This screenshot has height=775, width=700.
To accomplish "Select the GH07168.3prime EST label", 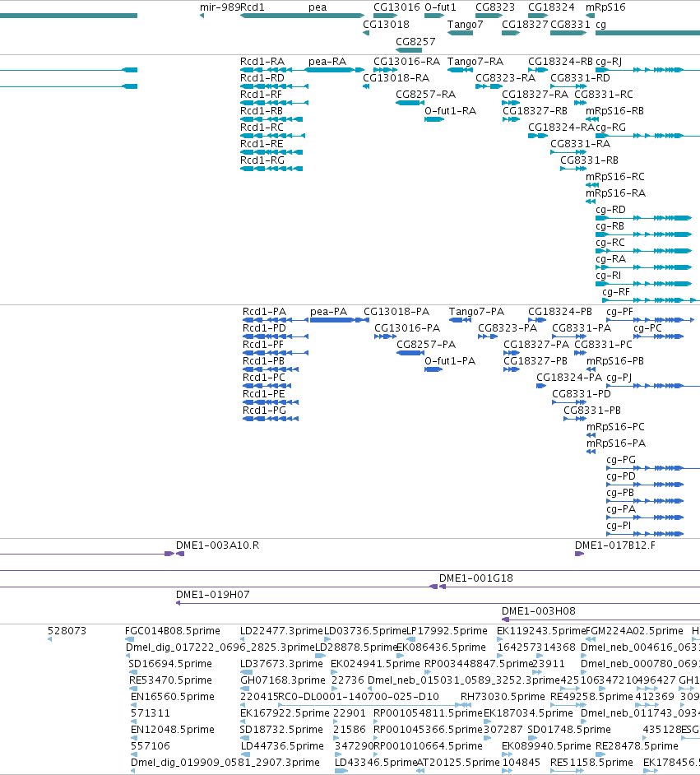I will (283, 680).
